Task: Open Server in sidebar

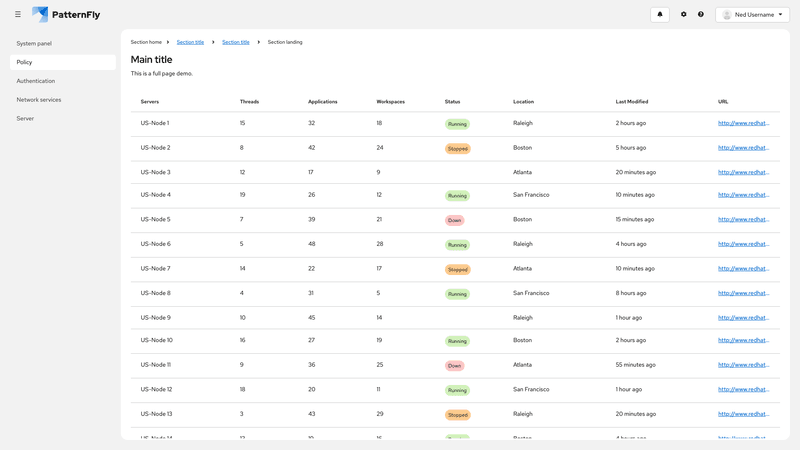Action: [x=25, y=118]
